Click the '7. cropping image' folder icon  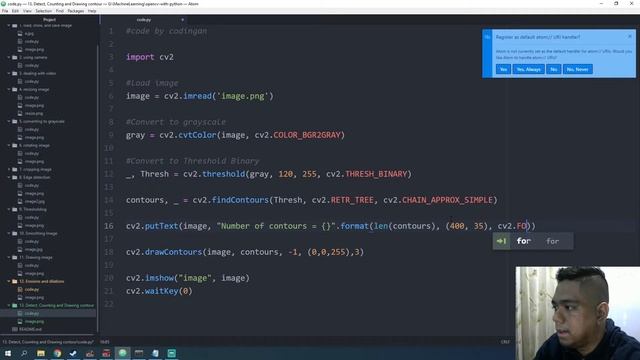coord(15,169)
